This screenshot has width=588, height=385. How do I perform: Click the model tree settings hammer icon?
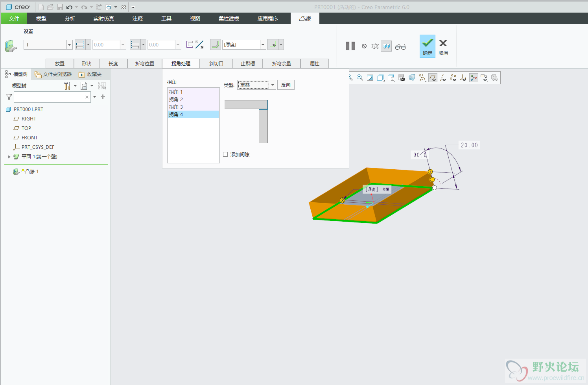click(67, 86)
